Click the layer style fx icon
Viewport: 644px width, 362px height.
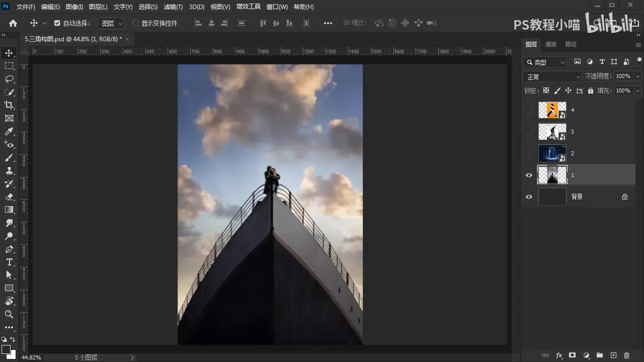click(x=559, y=355)
